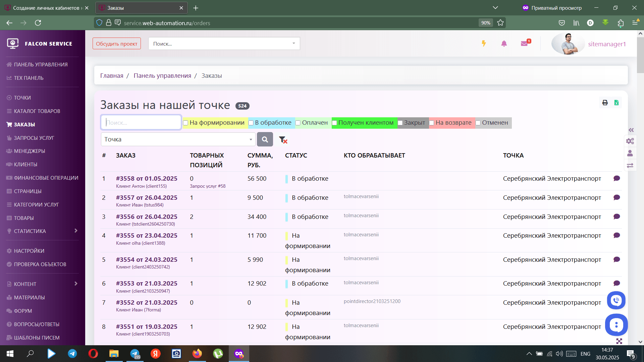Open order #3557 от 26.04.2025 link
Screen dimensions: 644x362
147,198
